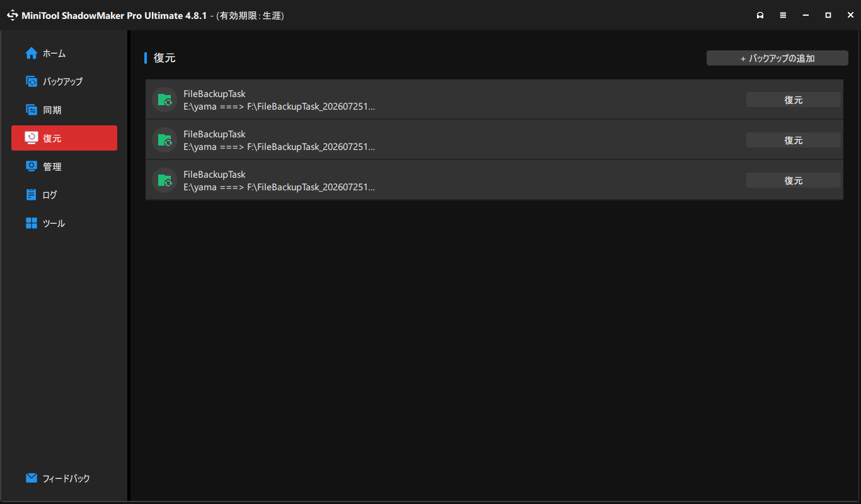This screenshot has width=861, height=504.
Task: Click the grid icon beside ツール
Action: tap(32, 223)
